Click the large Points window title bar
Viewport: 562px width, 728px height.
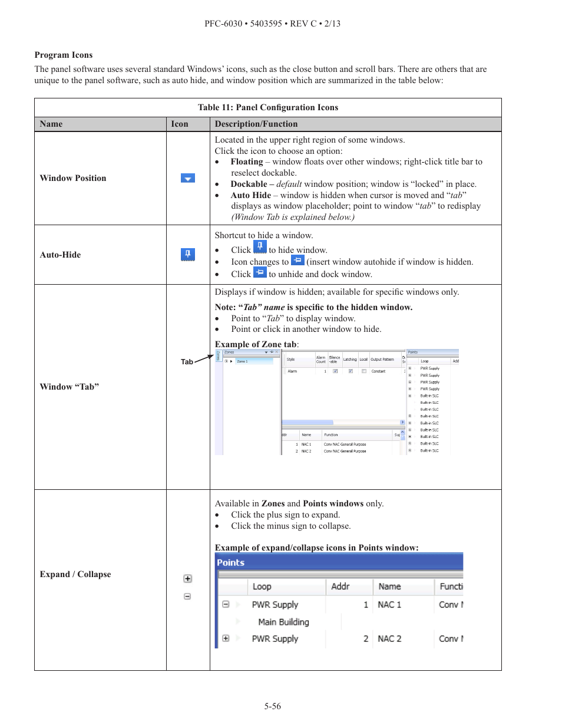(x=339, y=562)
